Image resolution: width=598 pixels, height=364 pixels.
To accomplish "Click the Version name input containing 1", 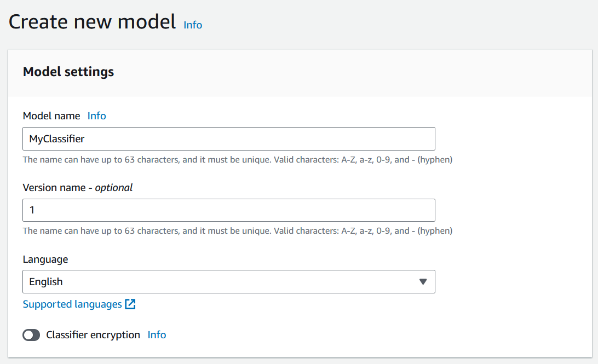I will coord(229,210).
